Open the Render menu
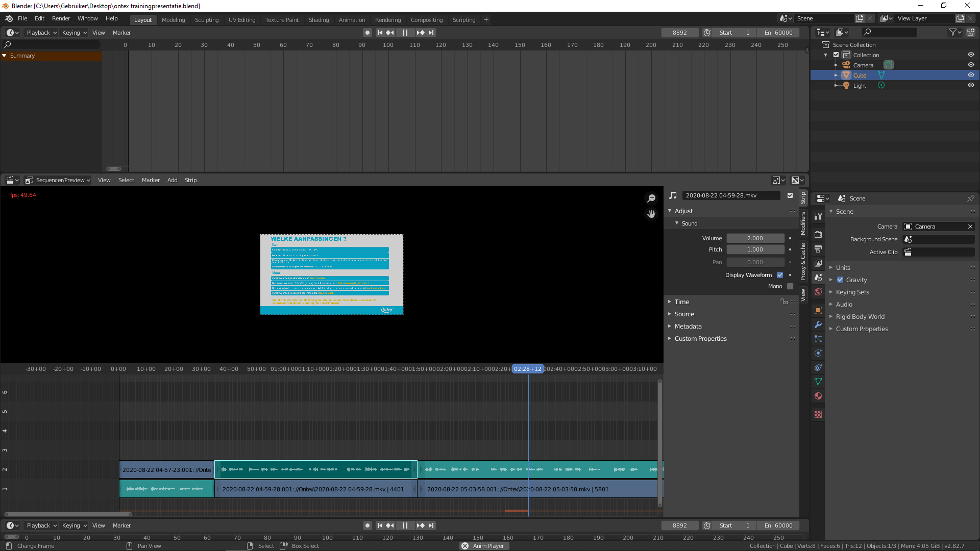The height and width of the screenshot is (551, 980). 61,18
